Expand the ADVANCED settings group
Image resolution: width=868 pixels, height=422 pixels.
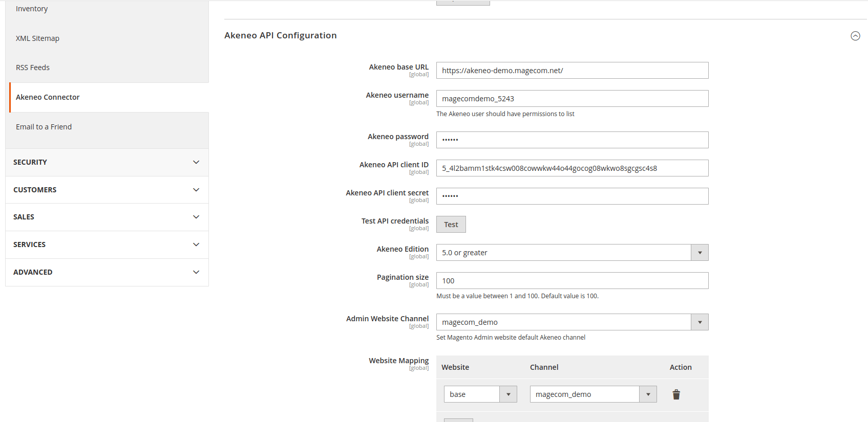pyautogui.click(x=107, y=272)
